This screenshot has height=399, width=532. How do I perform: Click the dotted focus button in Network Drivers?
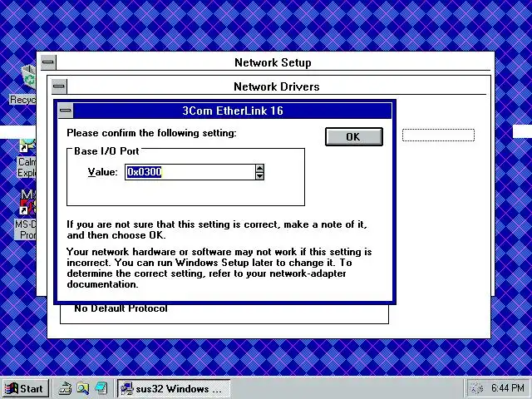coord(438,135)
